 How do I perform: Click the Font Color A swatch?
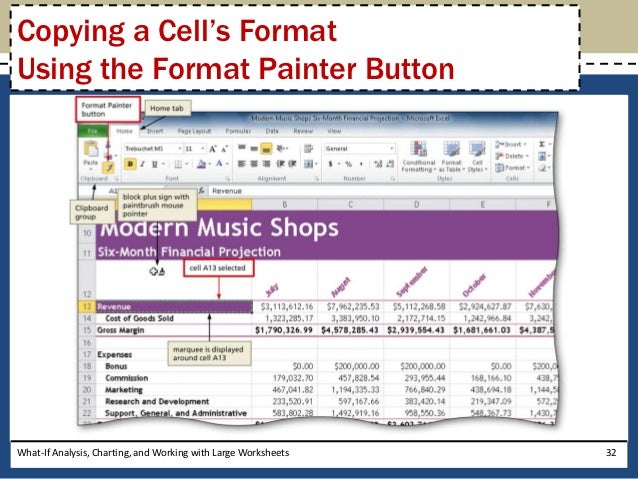[219, 164]
